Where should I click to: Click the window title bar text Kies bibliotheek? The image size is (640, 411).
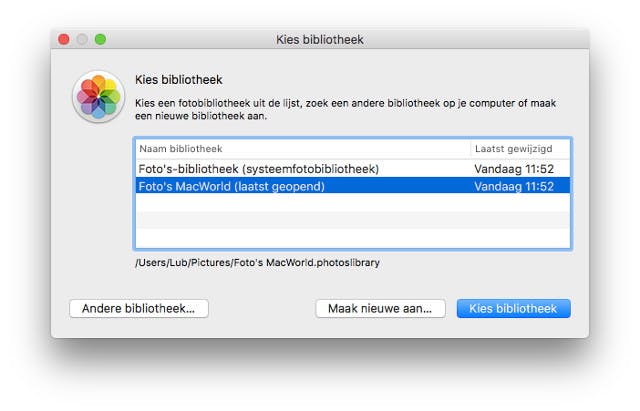coord(319,40)
